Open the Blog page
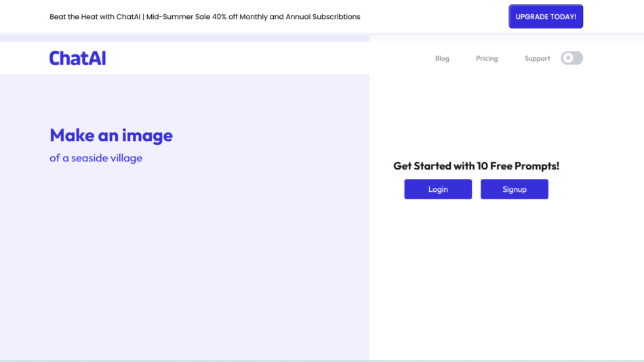Image resolution: width=644 pixels, height=362 pixels. tap(442, 58)
